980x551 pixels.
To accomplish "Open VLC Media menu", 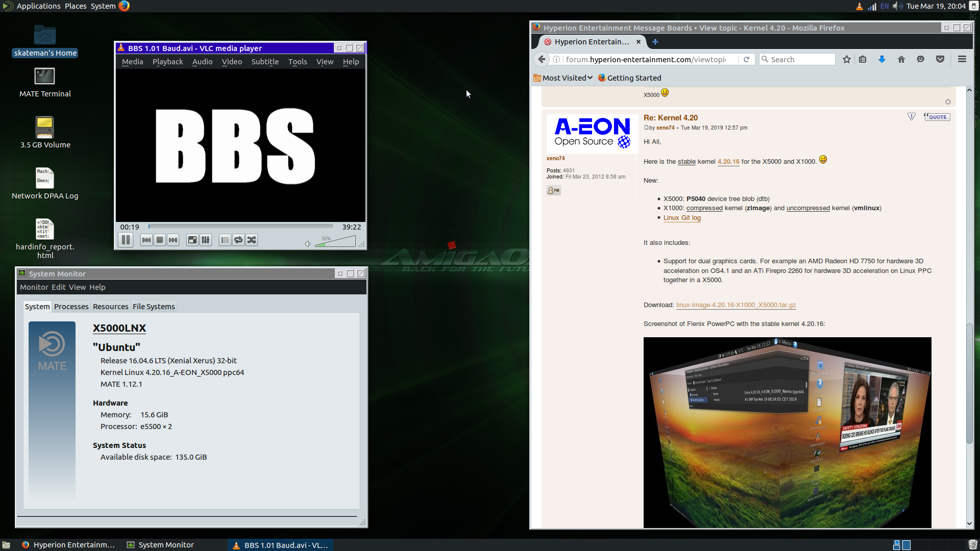I will click(133, 62).
